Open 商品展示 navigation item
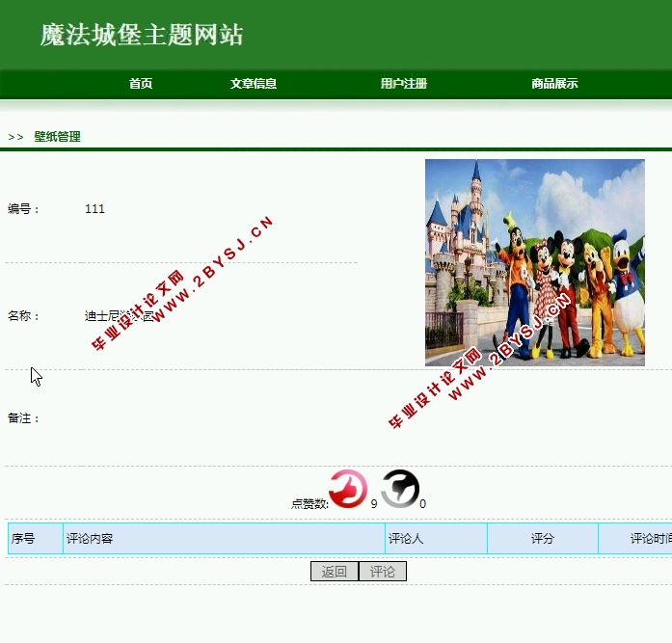Screen dimensions: 672x643 (x=554, y=84)
